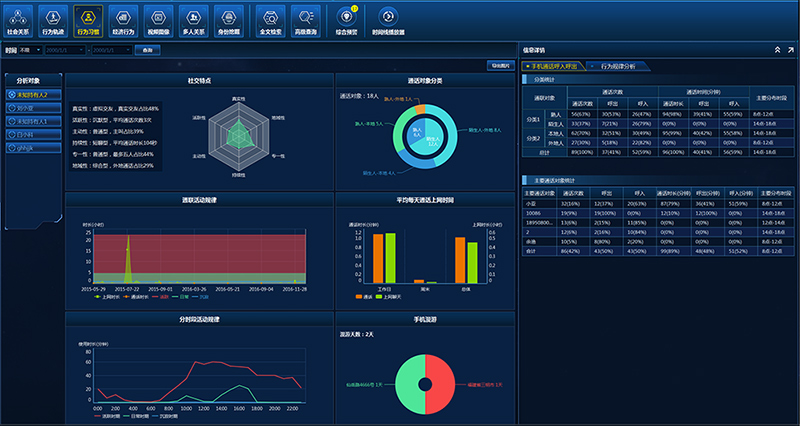The image size is (800, 426).
Task: Select the 手机通话呼入呼出 tab
Action: pyautogui.click(x=557, y=65)
